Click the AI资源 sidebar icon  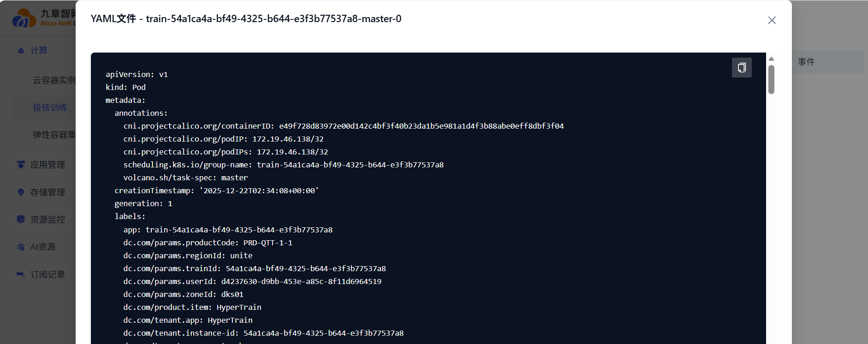(21, 247)
